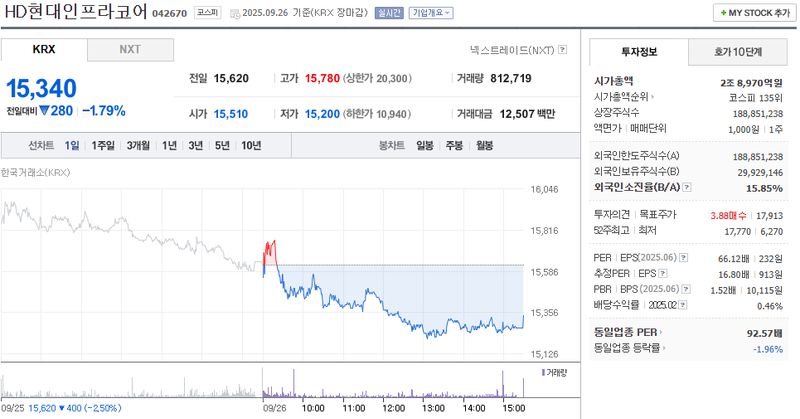Click the calendar icon before the date
800x419 pixels.
click(235, 14)
